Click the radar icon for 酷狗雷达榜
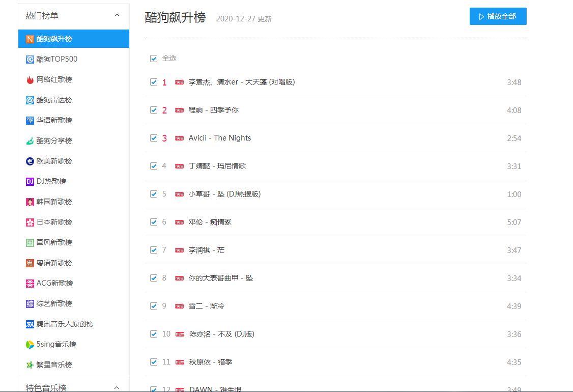Viewport: 573px width, 392px height. [30, 100]
